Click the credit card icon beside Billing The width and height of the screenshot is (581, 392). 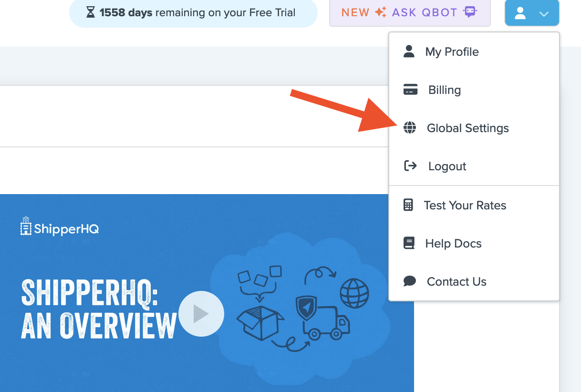coord(410,90)
